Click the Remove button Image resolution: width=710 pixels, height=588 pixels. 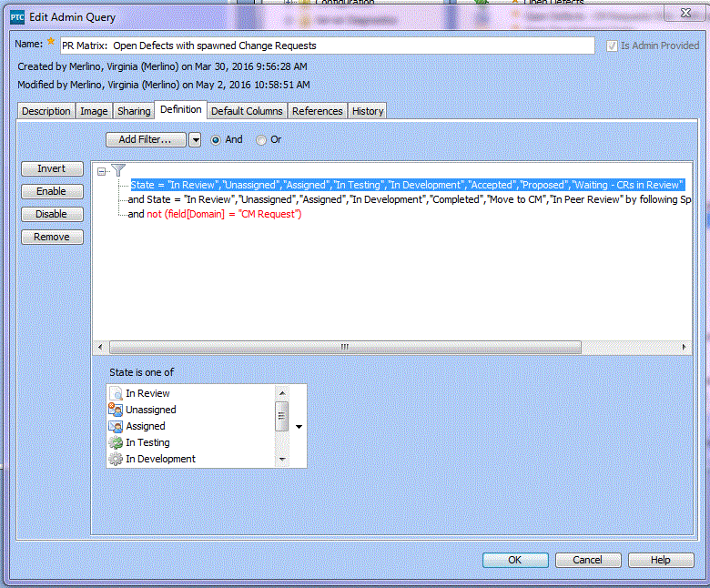pos(52,238)
